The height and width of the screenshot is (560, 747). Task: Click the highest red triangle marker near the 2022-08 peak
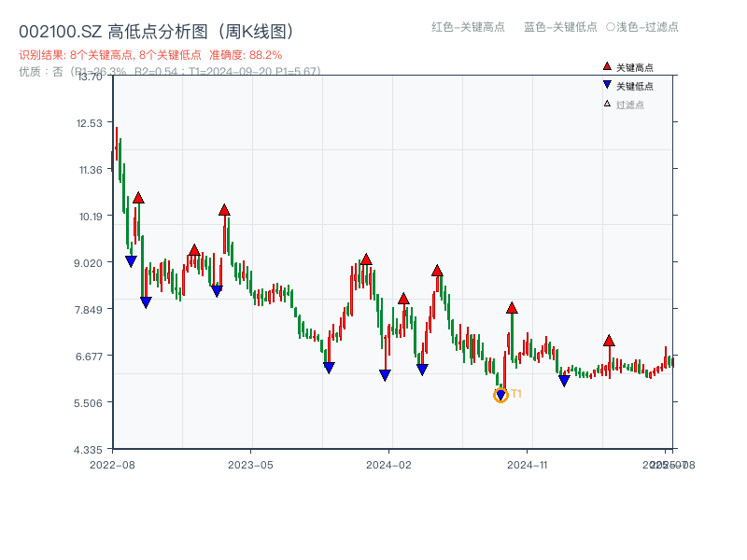[x=137, y=197]
